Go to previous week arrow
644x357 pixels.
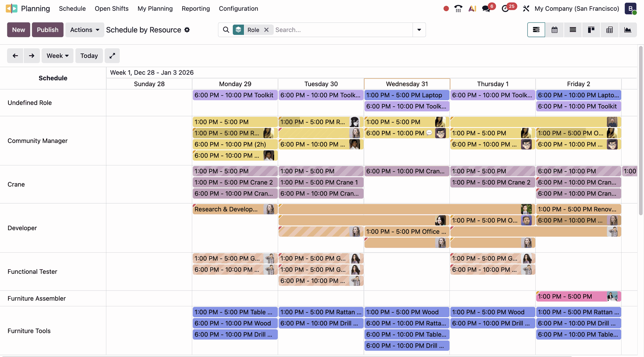click(x=15, y=56)
